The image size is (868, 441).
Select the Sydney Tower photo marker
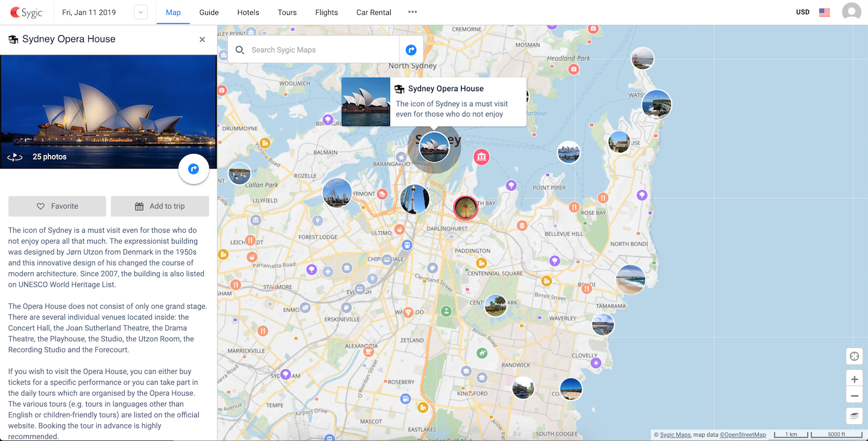click(x=415, y=199)
